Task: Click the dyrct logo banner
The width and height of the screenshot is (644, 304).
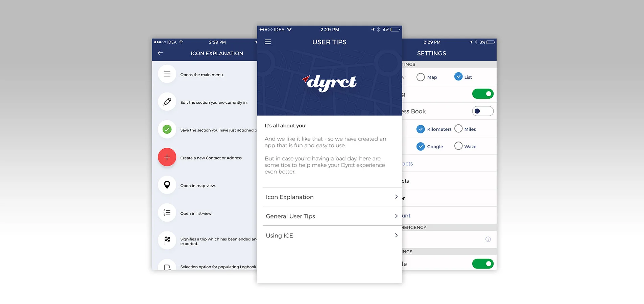Action: click(x=329, y=83)
